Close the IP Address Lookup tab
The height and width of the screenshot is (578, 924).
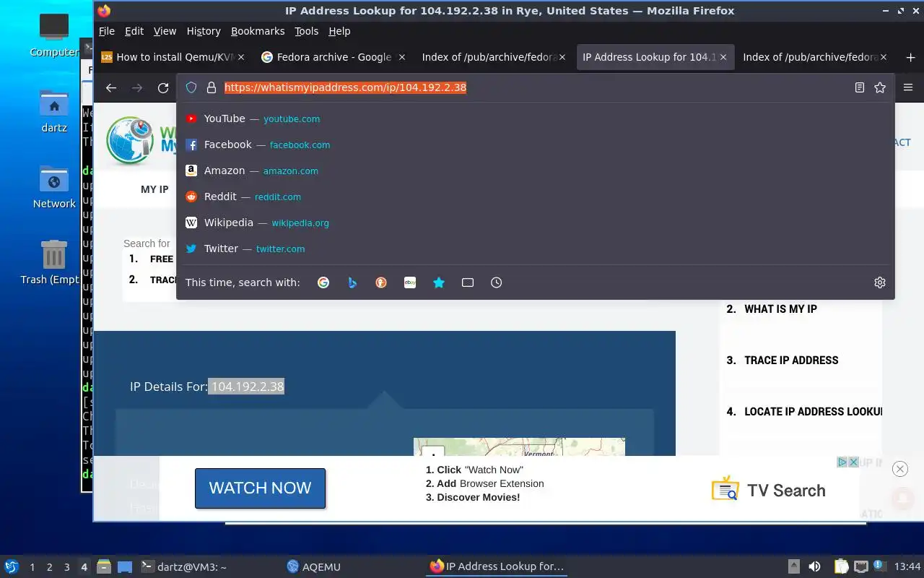(723, 57)
